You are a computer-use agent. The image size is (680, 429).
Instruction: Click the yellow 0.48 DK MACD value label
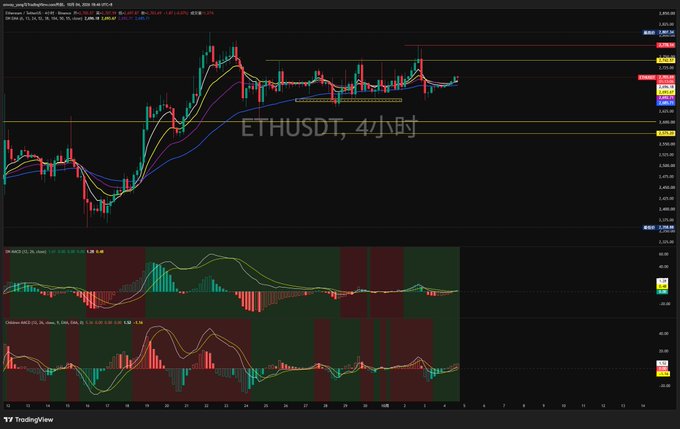tap(662, 286)
